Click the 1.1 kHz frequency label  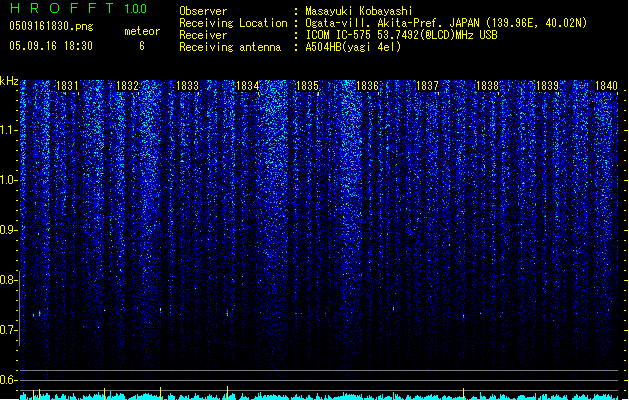tap(7, 130)
